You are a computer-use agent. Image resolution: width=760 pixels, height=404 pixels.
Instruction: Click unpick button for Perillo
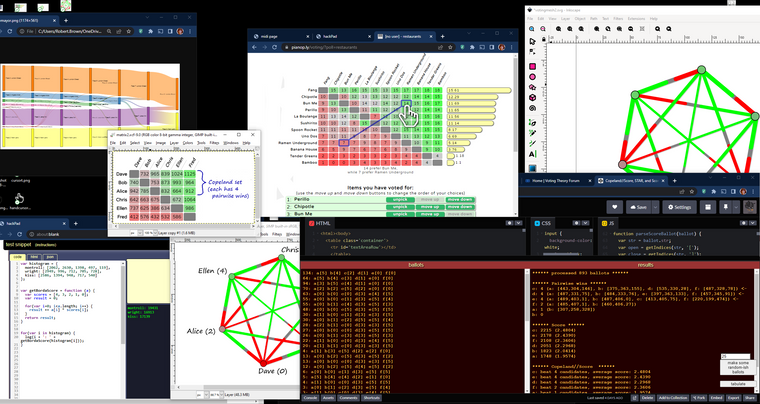(x=400, y=200)
